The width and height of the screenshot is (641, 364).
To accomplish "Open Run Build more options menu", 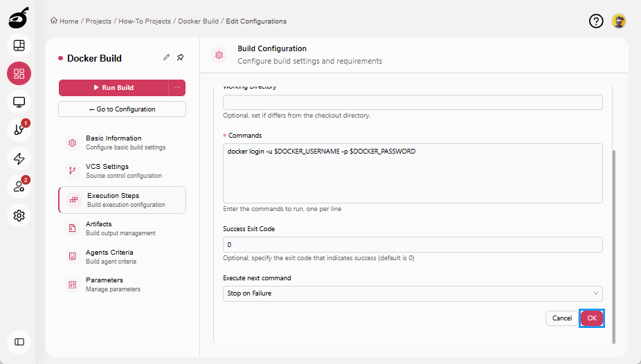I will click(177, 87).
